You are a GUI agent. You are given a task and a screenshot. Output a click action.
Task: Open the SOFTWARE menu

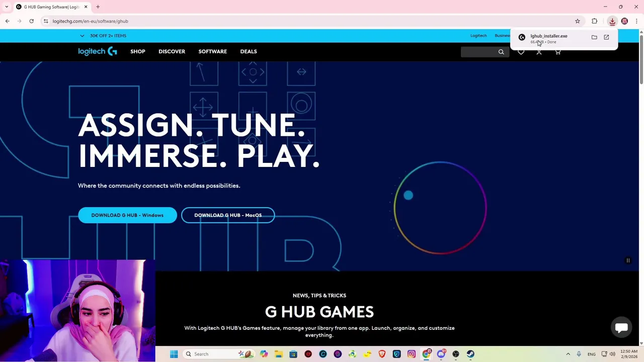(x=212, y=51)
